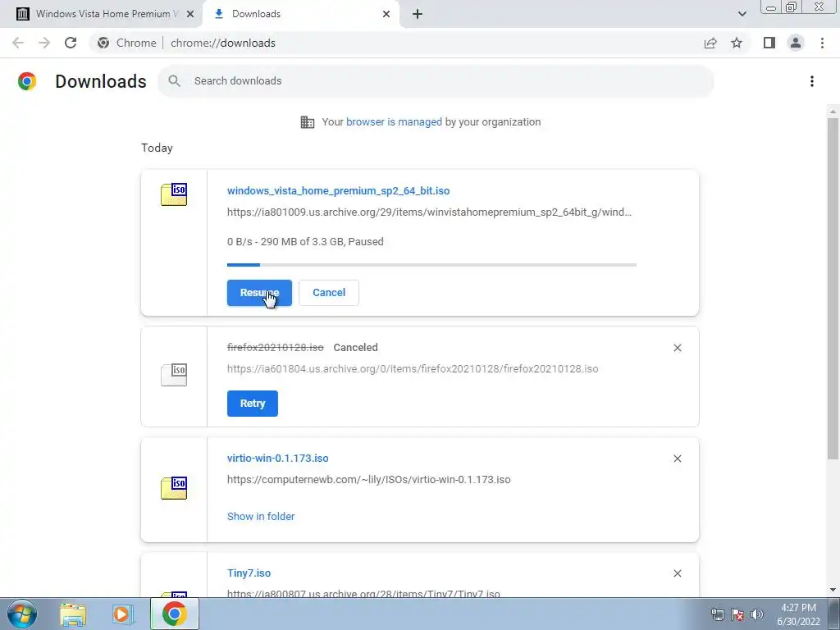This screenshot has height=630, width=840.
Task: Share this page via the share icon
Action: [x=710, y=43]
